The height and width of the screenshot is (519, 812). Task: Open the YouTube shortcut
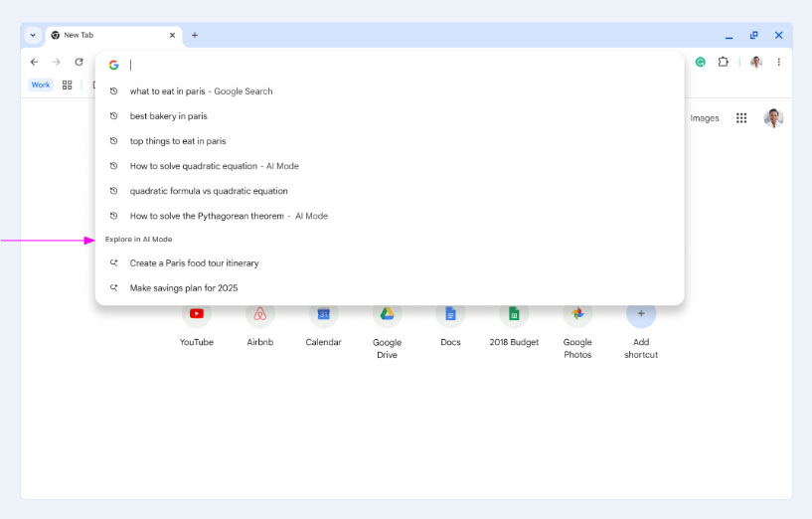pos(196,327)
